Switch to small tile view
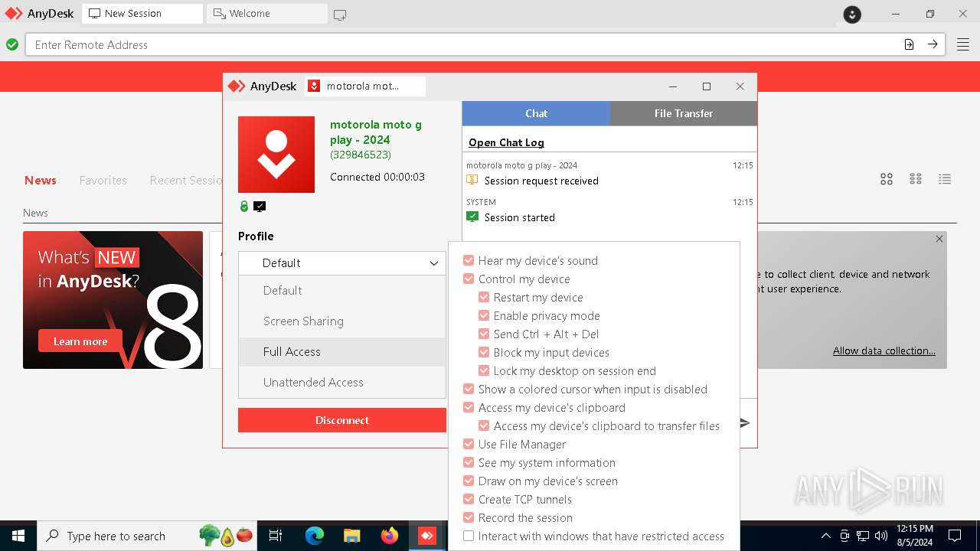Image resolution: width=980 pixels, height=551 pixels. click(x=916, y=179)
